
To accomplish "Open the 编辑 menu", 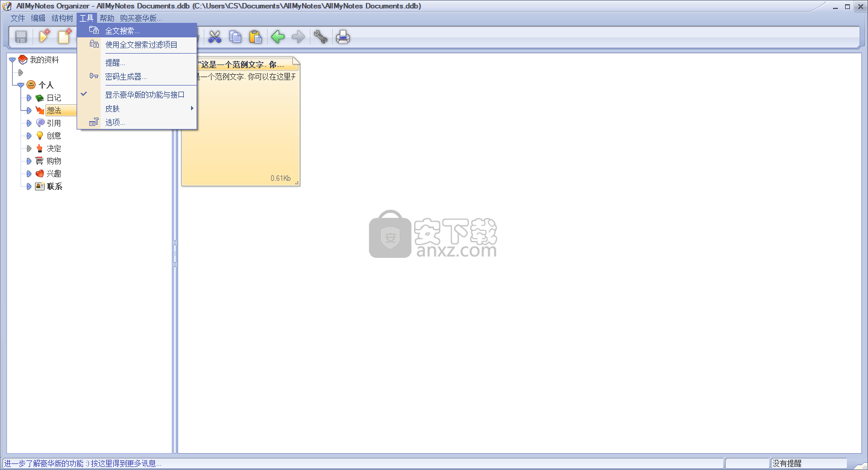I will click(38, 18).
